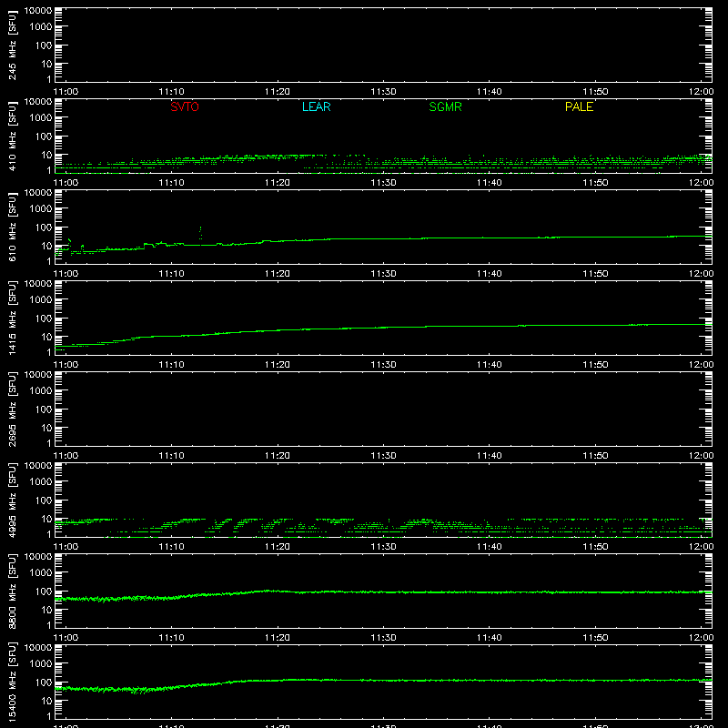Click the 10 y-axis label of 1415 MHz panel
The width and height of the screenshot is (728, 728).
click(46, 337)
